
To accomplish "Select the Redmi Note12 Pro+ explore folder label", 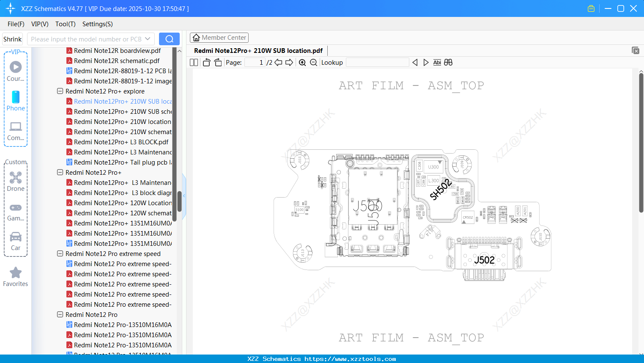I will coord(105,91).
